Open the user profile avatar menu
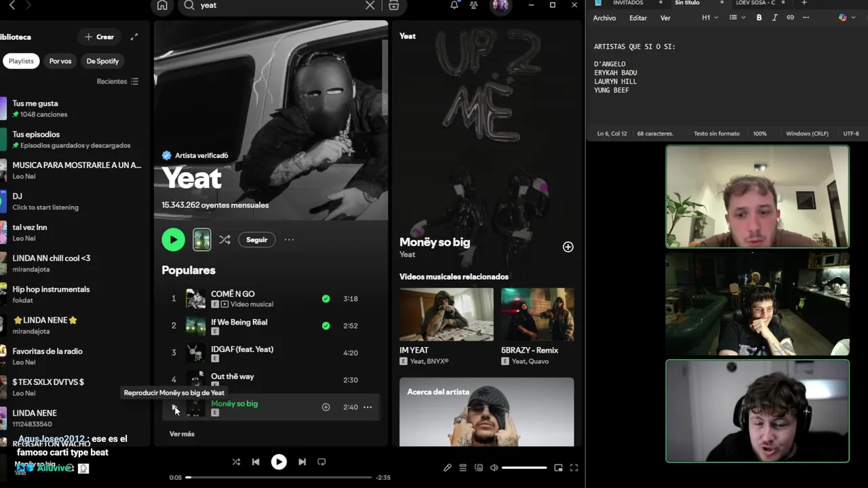This screenshot has width=868, height=488. click(x=500, y=5)
